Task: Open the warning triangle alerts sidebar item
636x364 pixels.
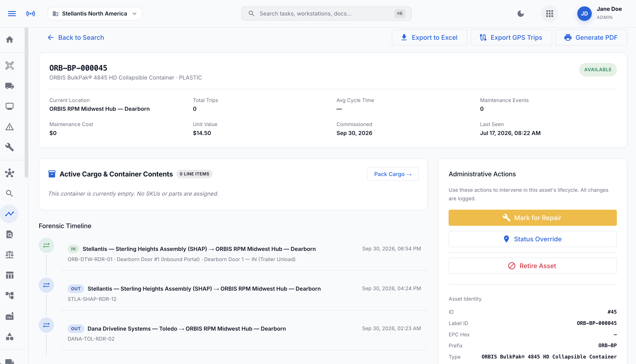Action: pos(10,127)
